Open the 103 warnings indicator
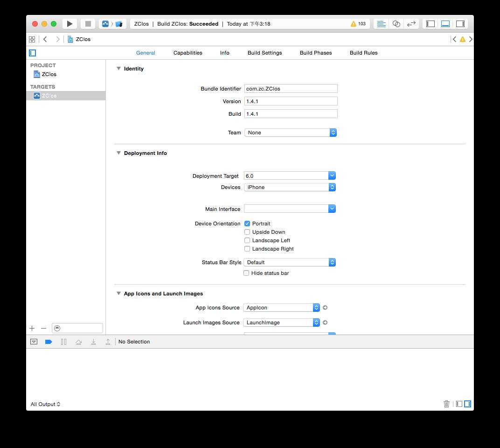Screen dimensions: 500x448 click(358, 24)
